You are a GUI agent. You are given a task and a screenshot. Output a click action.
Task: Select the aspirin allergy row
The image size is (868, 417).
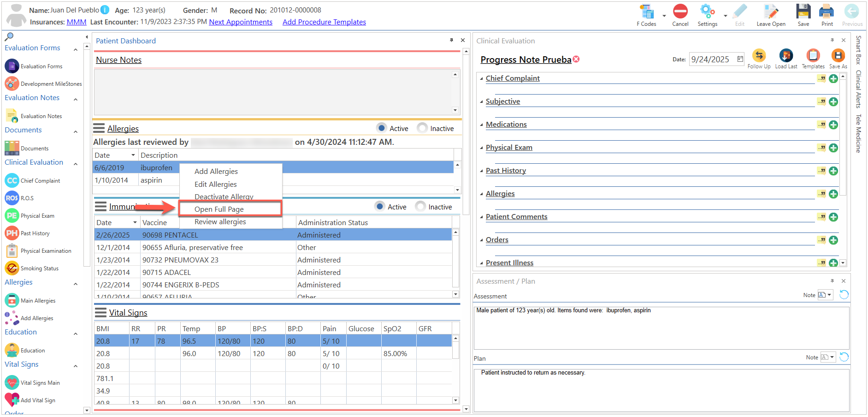coord(273,180)
